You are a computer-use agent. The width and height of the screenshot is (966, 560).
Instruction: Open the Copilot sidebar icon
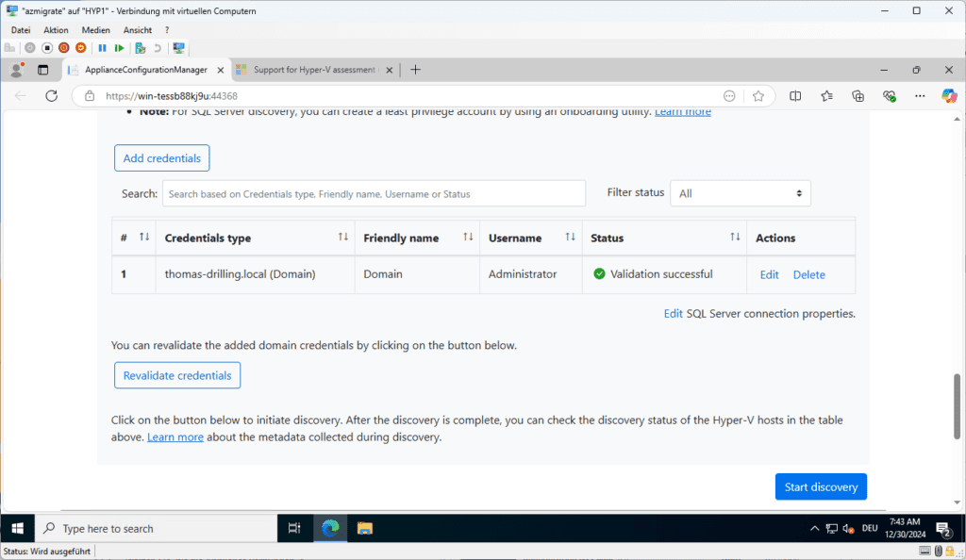coord(949,96)
